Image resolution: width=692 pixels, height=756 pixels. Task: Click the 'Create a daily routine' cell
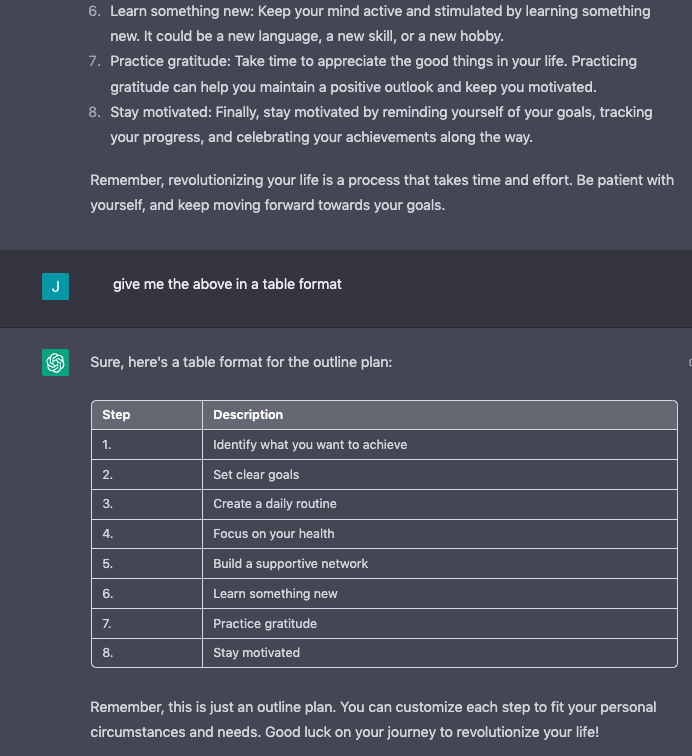click(440, 504)
